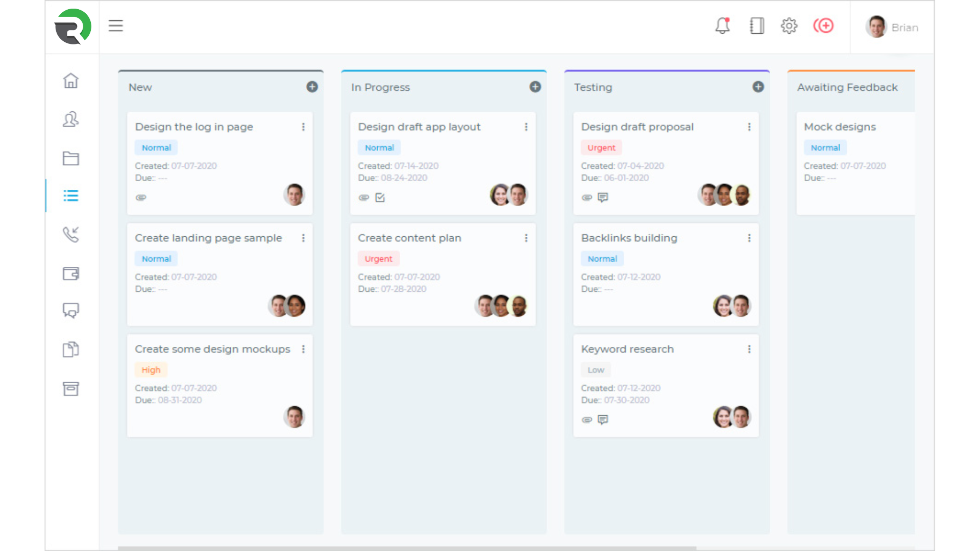Select the tasks list sidebar item
Screen dimensions: 980x551
tap(70, 196)
